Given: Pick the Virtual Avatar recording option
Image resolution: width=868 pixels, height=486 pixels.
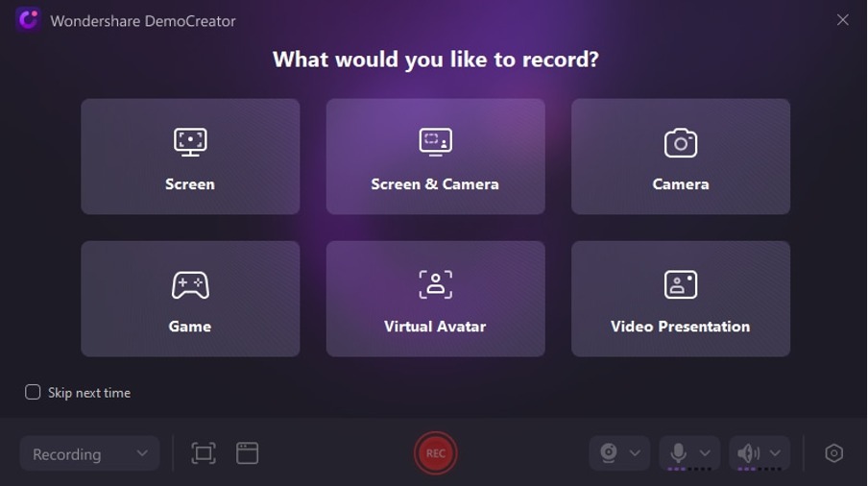Looking at the screenshot, I should 435,299.
